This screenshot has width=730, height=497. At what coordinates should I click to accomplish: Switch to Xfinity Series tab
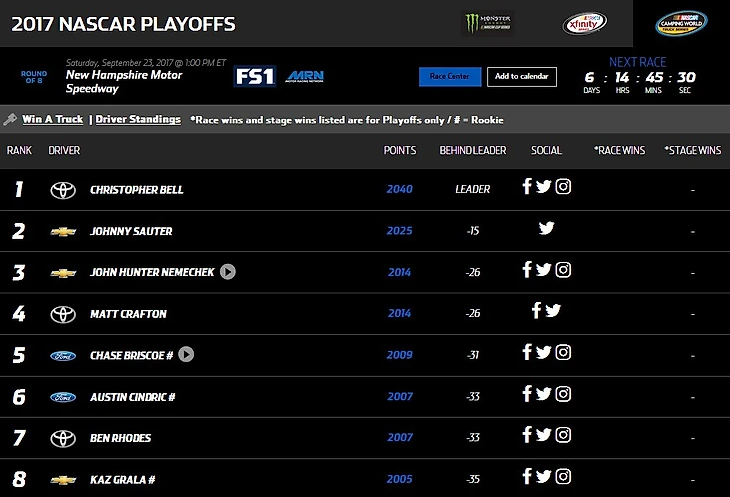tap(584, 23)
